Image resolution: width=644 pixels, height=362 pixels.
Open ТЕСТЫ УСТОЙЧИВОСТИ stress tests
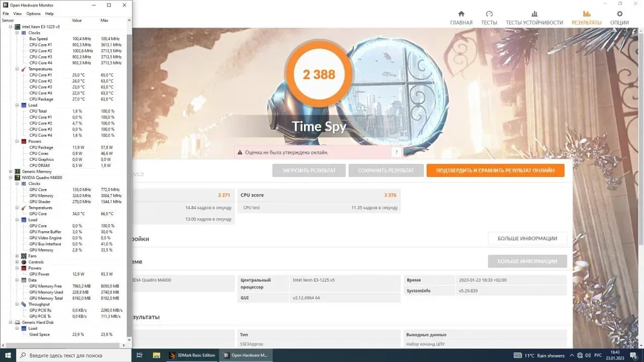click(534, 18)
